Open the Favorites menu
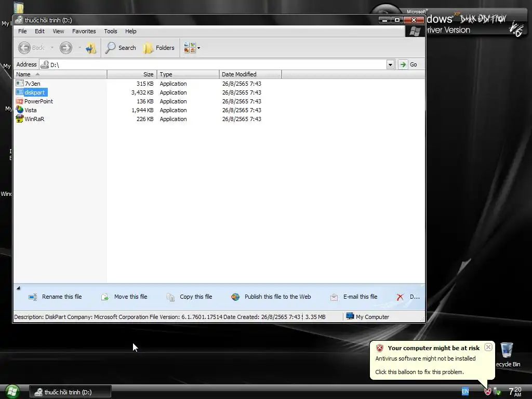 point(84,31)
